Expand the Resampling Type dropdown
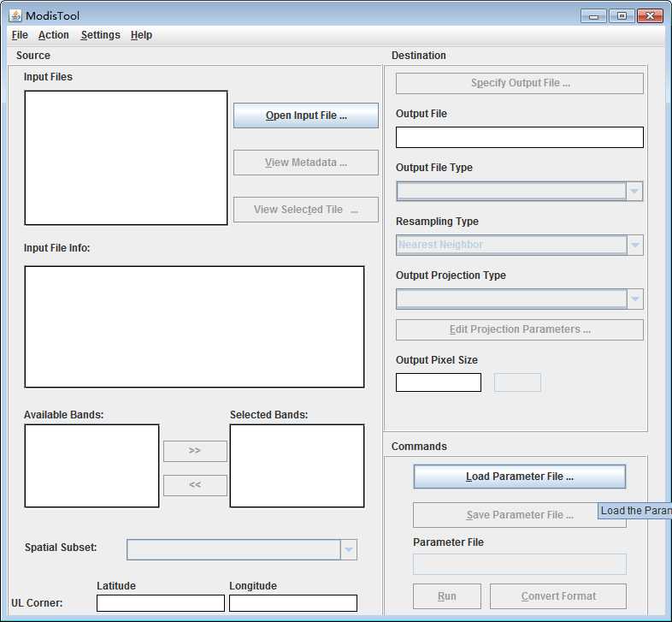This screenshot has width=672, height=622. (x=634, y=245)
